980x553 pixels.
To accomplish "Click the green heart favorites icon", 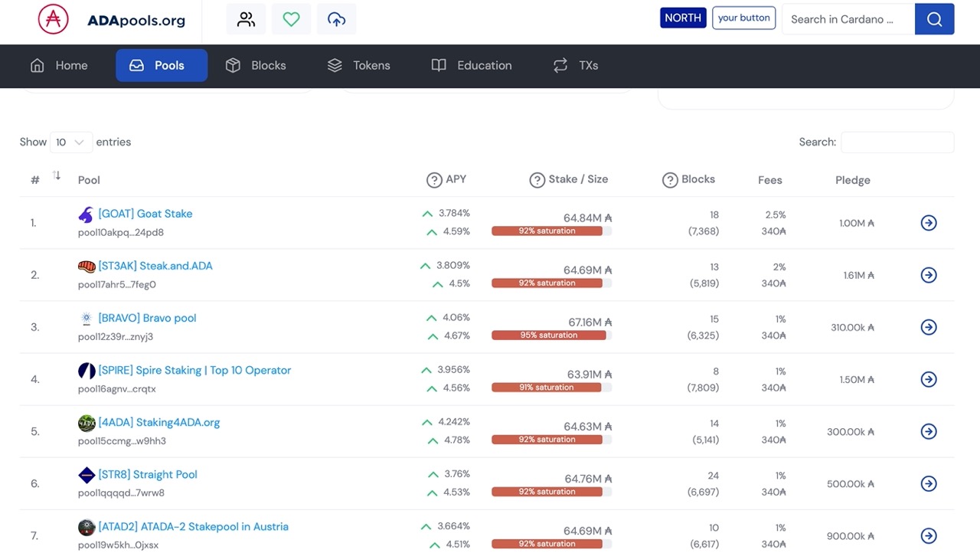I will click(x=291, y=20).
